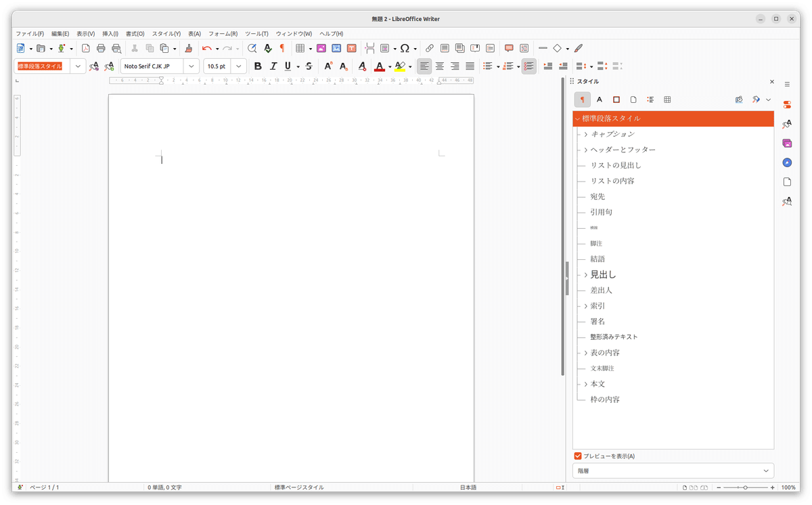The image size is (812, 505).
Task: Click word count 0 単語, 0 文字
Action: (x=164, y=487)
